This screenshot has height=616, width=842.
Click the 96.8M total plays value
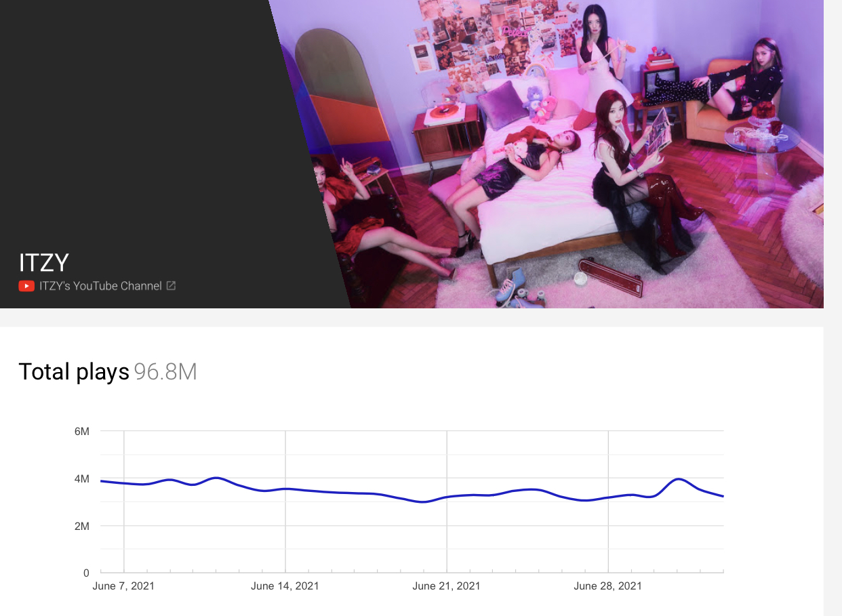[165, 371]
